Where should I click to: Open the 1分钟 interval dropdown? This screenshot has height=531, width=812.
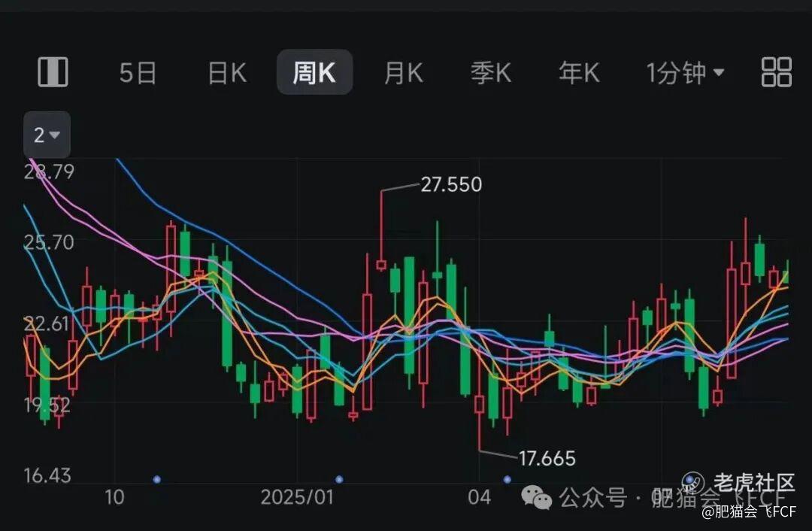685,72
